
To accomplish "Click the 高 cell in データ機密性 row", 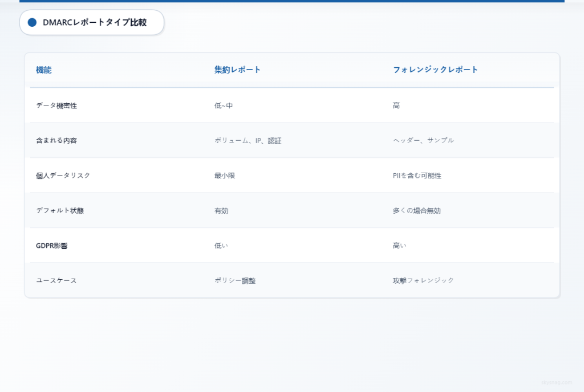I will pyautogui.click(x=396, y=105).
